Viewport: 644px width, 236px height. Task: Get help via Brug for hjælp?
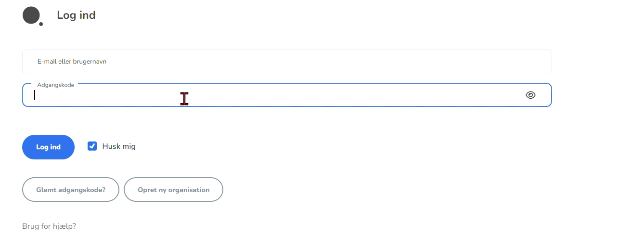(49, 226)
